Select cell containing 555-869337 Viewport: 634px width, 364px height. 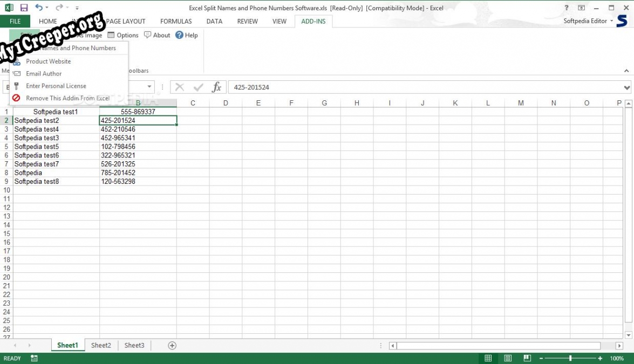pos(137,112)
